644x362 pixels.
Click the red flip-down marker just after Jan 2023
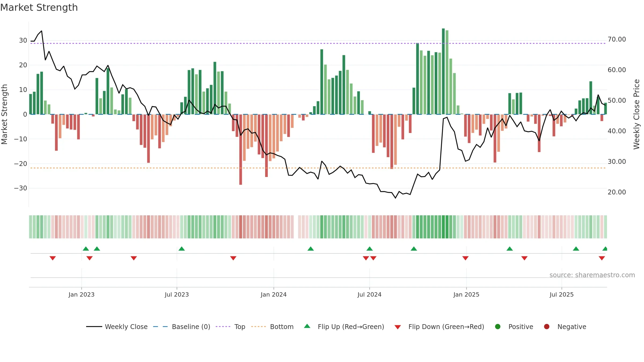pos(90,258)
